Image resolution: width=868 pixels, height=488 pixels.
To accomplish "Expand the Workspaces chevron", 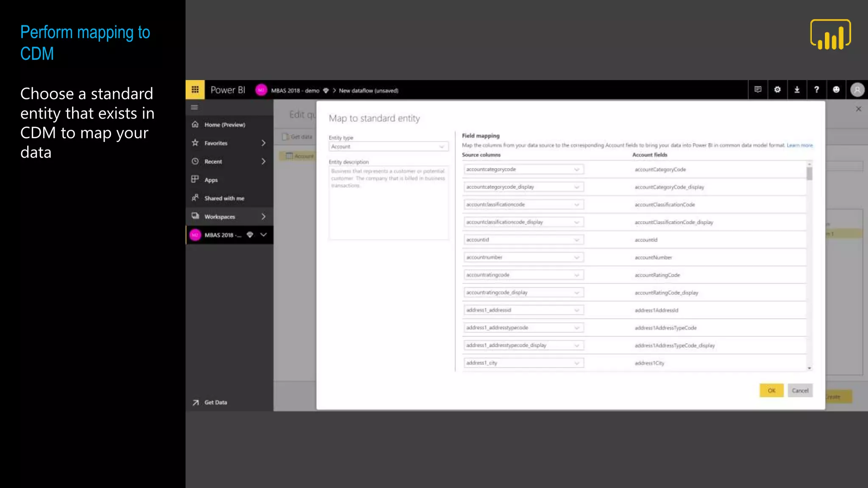I will tap(264, 216).
